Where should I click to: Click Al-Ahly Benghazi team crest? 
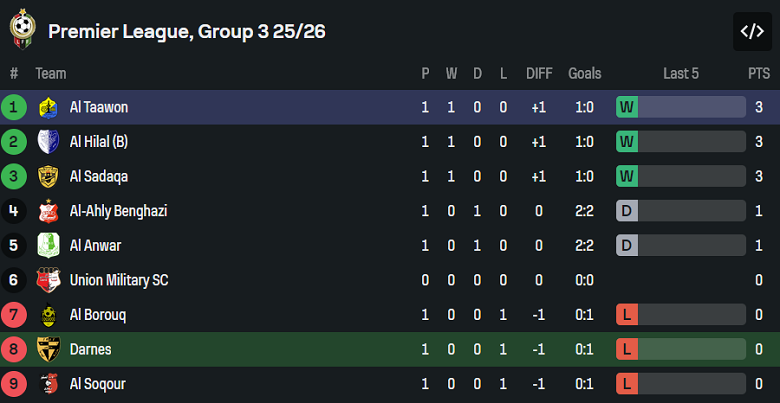coord(47,211)
